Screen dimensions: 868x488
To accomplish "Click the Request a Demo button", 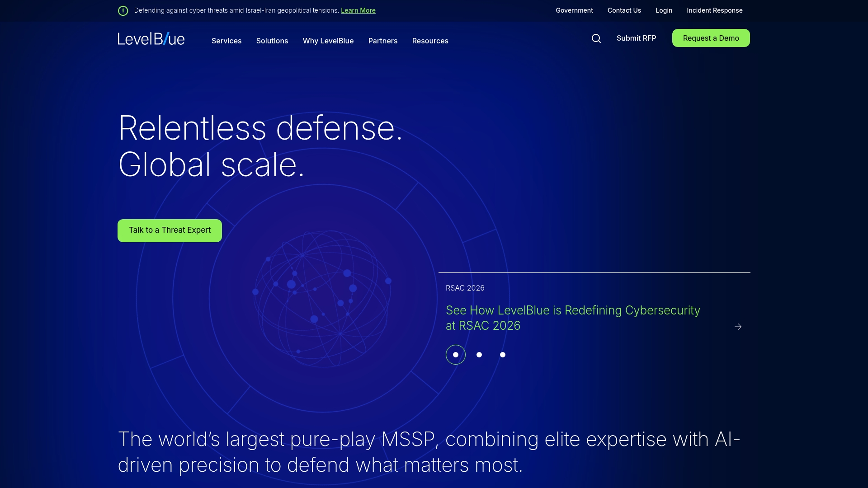I will coord(710,38).
